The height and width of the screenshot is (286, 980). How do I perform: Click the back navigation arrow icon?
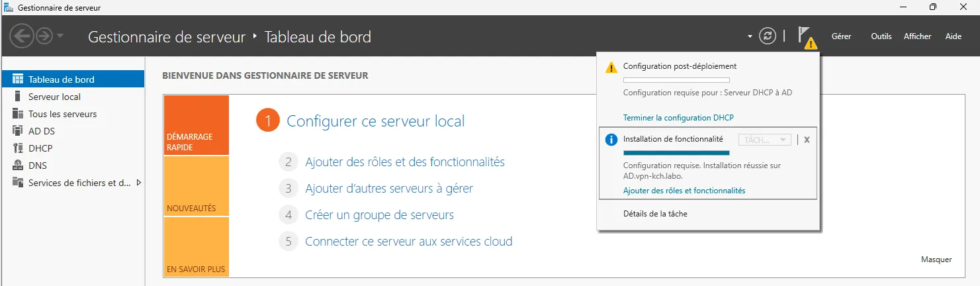[21, 36]
